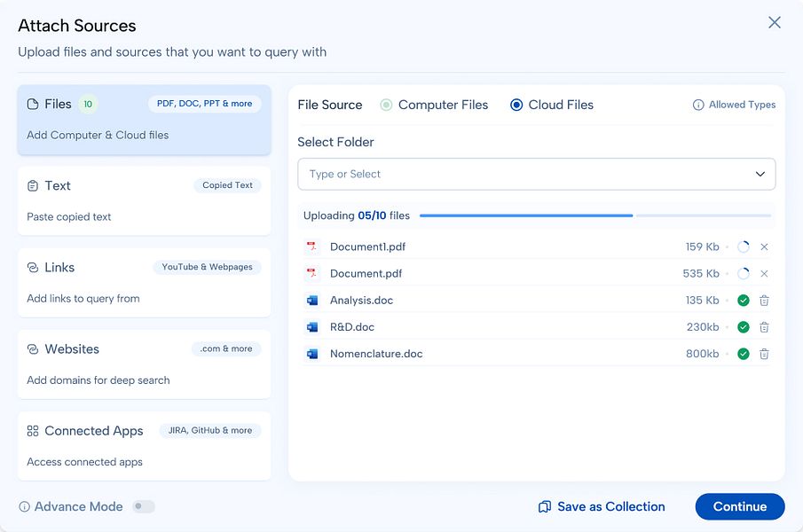803x532 pixels.
Task: Open the Connected Apps source card
Action: click(145, 445)
